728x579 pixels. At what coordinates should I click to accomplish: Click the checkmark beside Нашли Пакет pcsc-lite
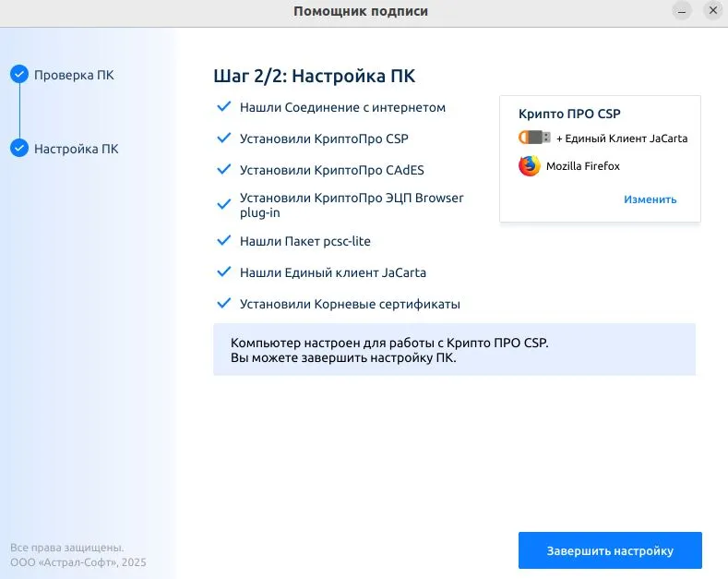click(x=224, y=240)
